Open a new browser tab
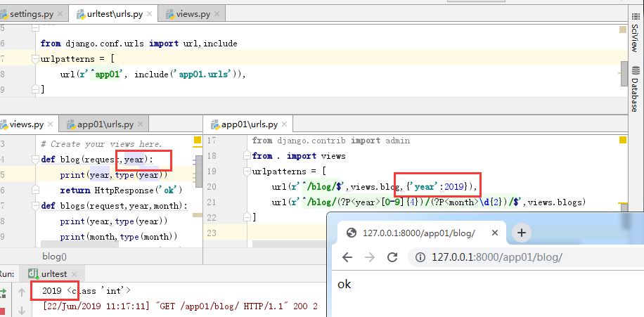This screenshot has width=644, height=317. 521,233
